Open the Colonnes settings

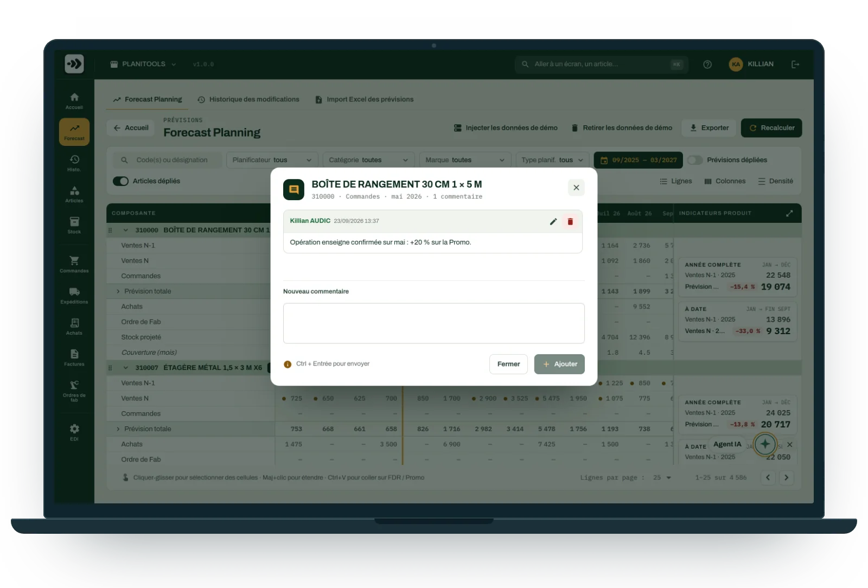(725, 181)
